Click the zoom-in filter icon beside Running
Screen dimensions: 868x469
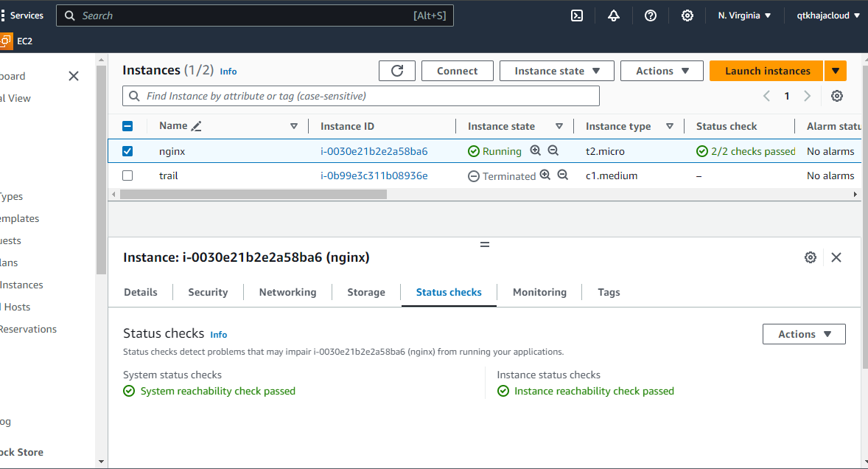pyautogui.click(x=535, y=150)
